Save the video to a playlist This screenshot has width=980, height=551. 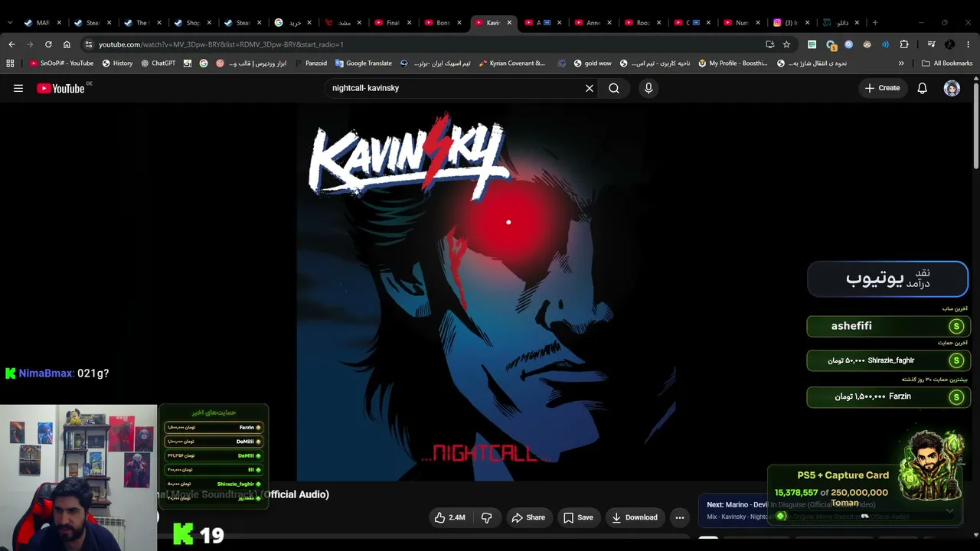point(578,517)
